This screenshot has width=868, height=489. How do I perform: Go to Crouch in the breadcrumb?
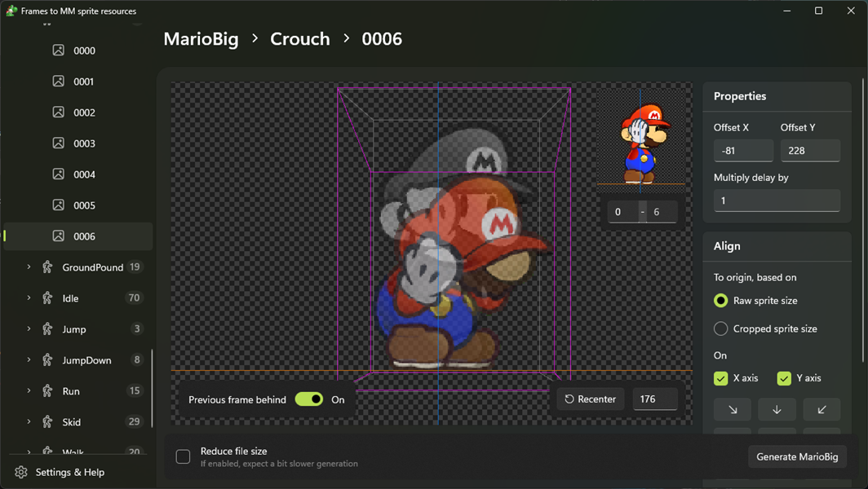click(300, 39)
